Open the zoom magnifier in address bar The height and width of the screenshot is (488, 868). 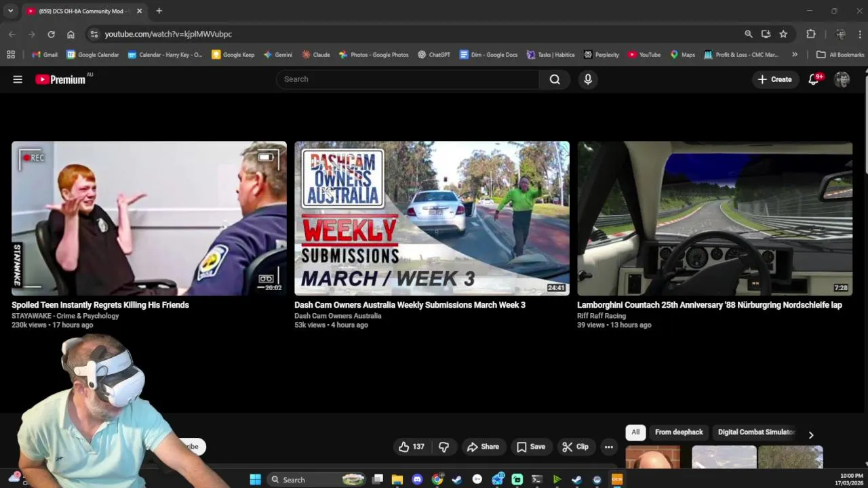pyautogui.click(x=749, y=34)
